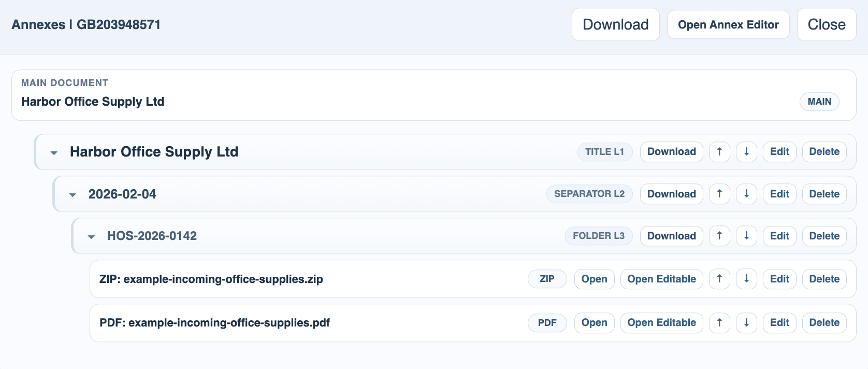Image resolution: width=868 pixels, height=369 pixels.
Task: Collapse the HOS-2026-0142 folder
Action: (91, 237)
